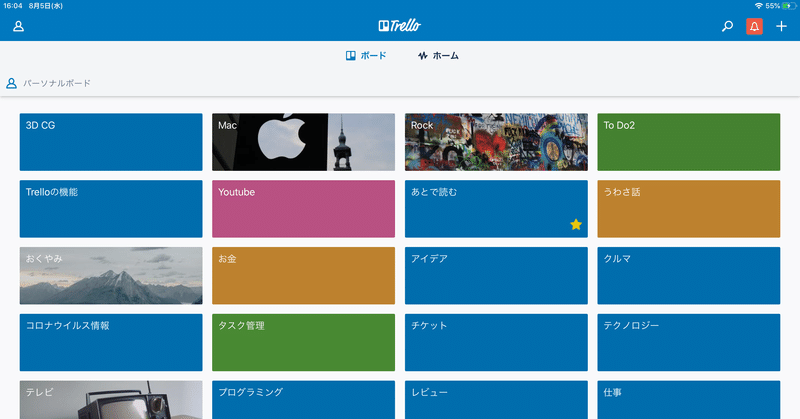The image size is (800, 419).
Task: Open the green To Do2 board
Action: pyautogui.click(x=689, y=142)
